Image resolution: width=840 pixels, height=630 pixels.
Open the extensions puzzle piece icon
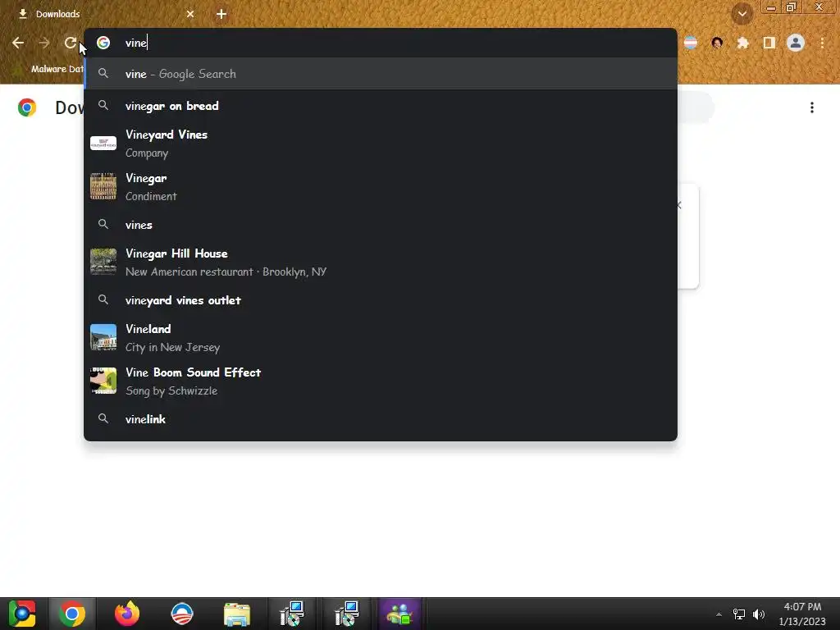point(743,43)
